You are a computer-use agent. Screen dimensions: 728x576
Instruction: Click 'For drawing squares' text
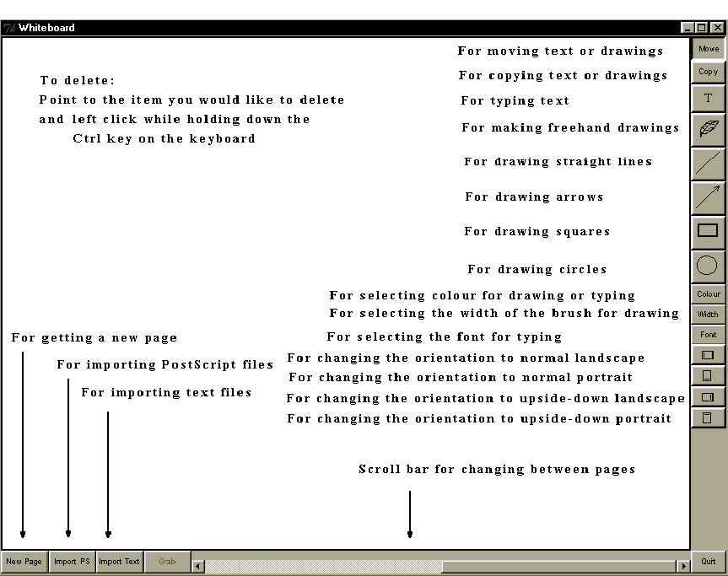(x=537, y=232)
